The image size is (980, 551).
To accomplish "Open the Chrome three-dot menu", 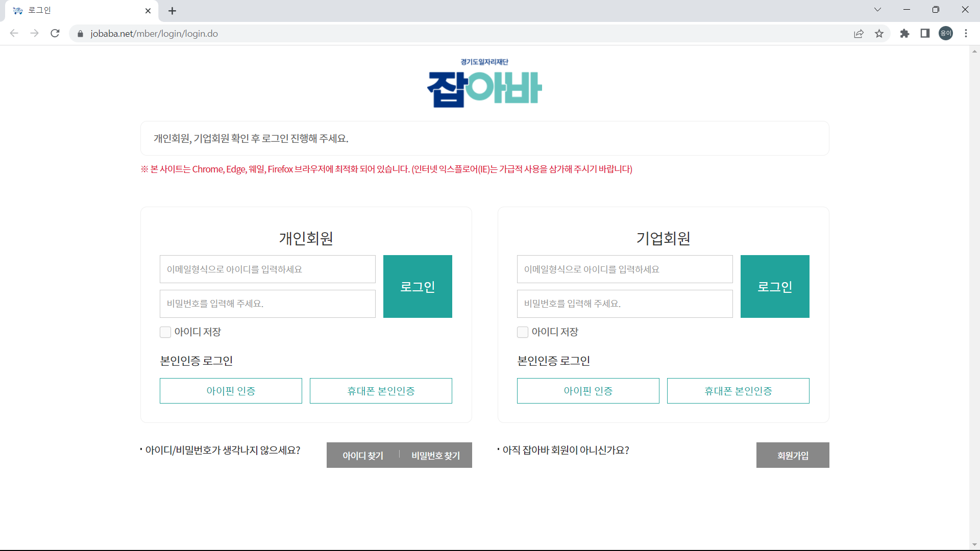I will 966,33.
